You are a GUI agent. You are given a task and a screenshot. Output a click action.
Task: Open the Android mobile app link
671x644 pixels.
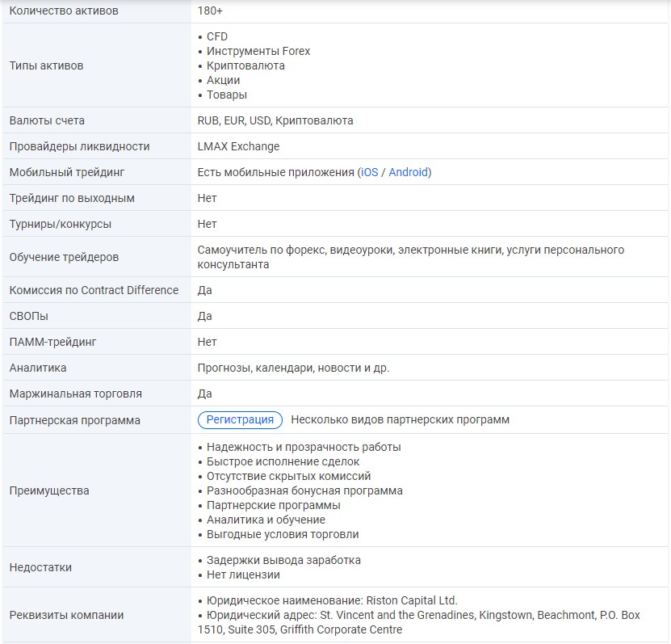[x=409, y=172]
